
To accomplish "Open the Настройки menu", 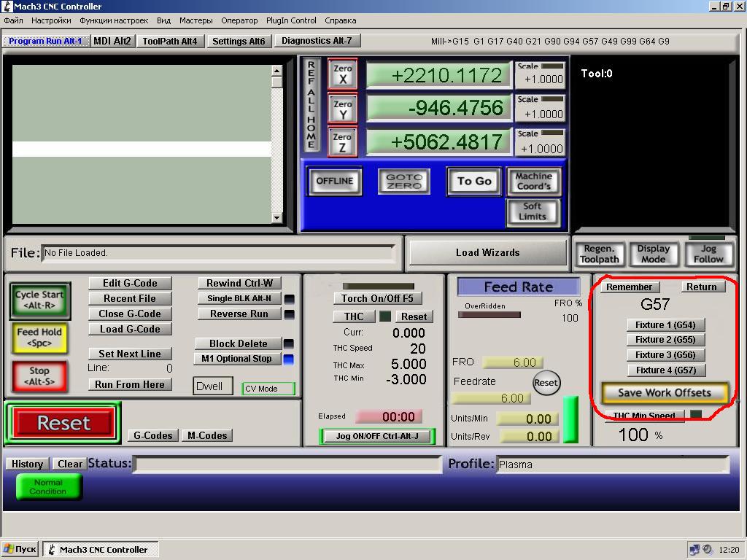I will point(51,20).
